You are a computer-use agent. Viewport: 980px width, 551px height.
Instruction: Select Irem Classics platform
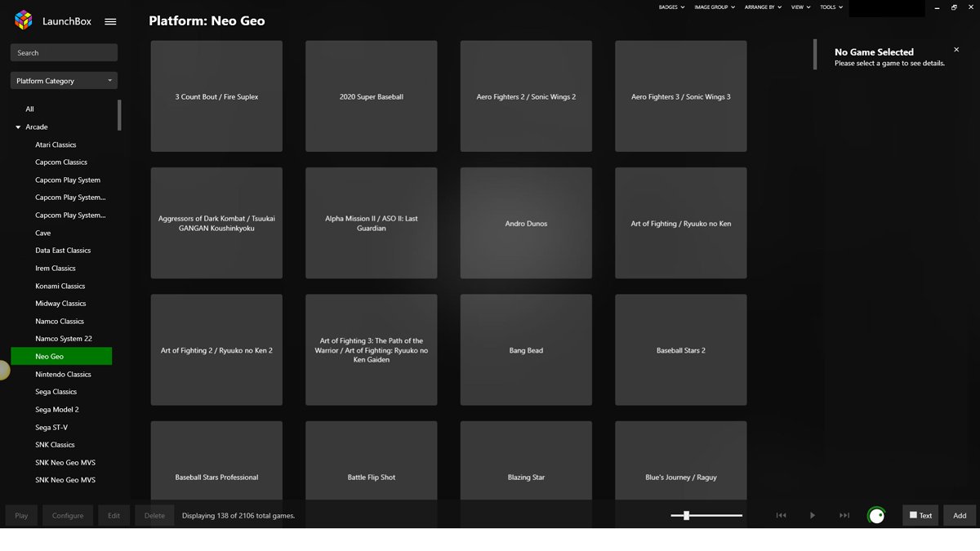(56, 269)
